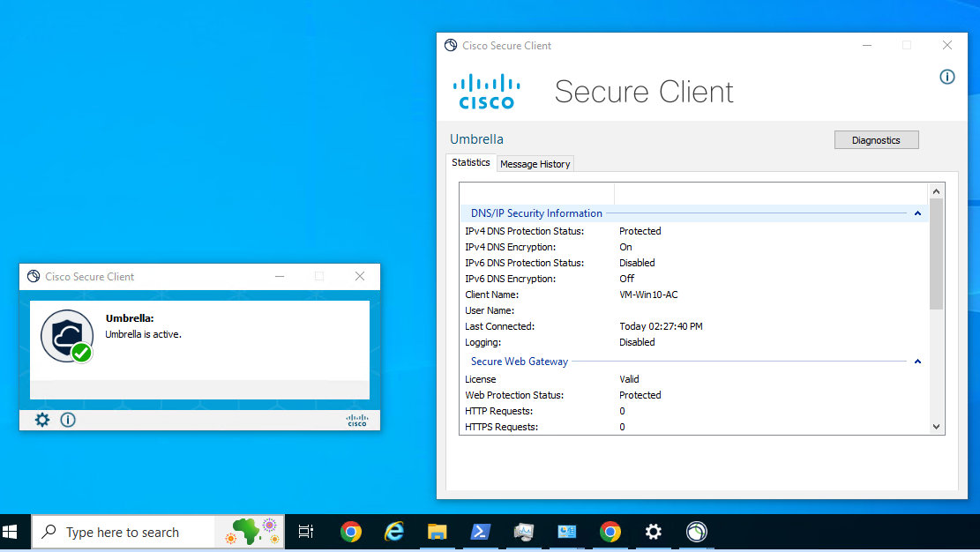Screen dimensions: 980x552
Task: Click the 'Logging:' label
Action: tap(483, 343)
